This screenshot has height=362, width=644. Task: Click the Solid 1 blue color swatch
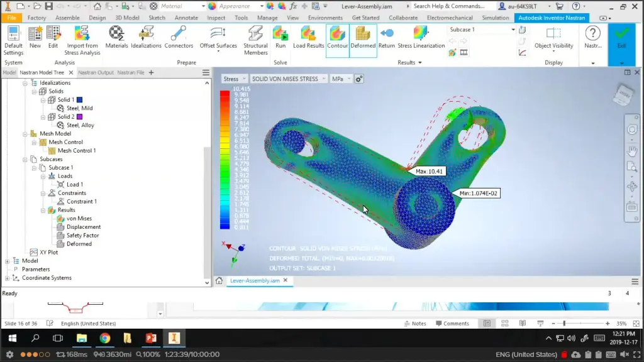click(80, 100)
